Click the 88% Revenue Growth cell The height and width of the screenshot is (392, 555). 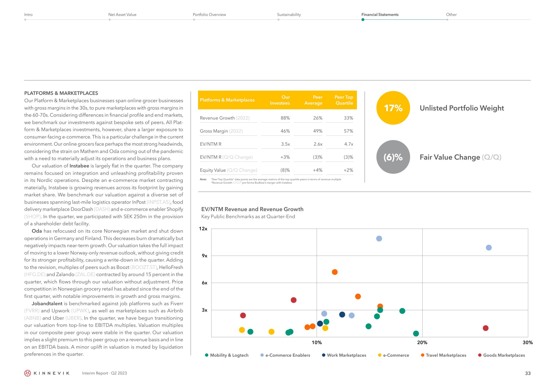point(285,118)
